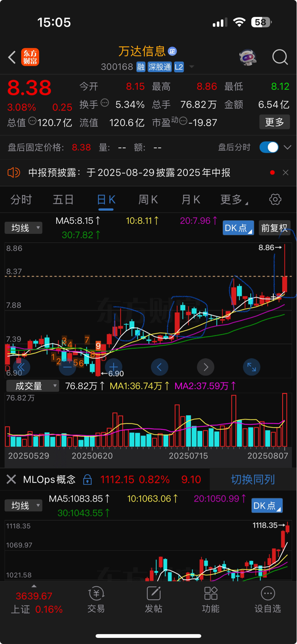Tap the info icon beside 市盈
The height and width of the screenshot is (644, 297).
[x=183, y=121]
